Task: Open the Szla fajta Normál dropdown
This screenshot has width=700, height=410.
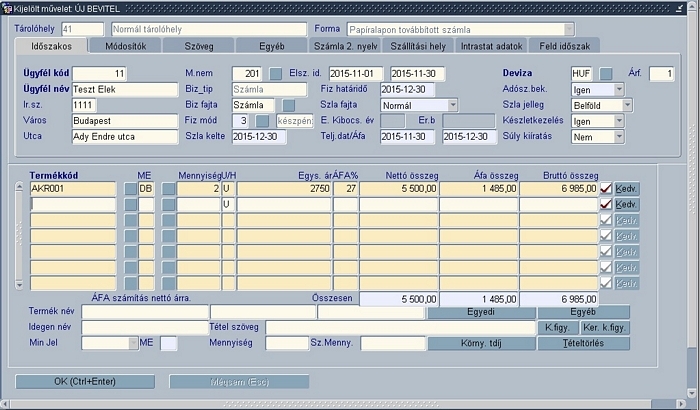Action: click(453, 105)
